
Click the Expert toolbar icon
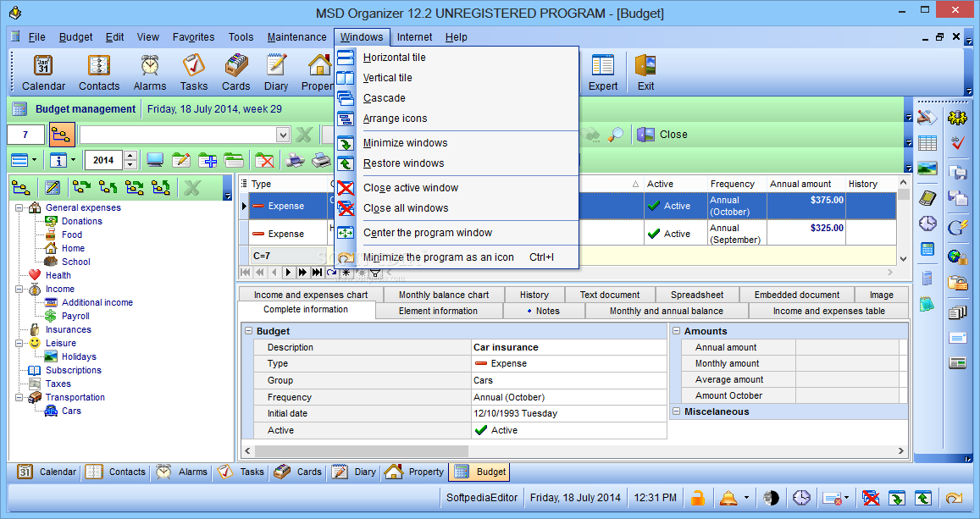[x=602, y=73]
